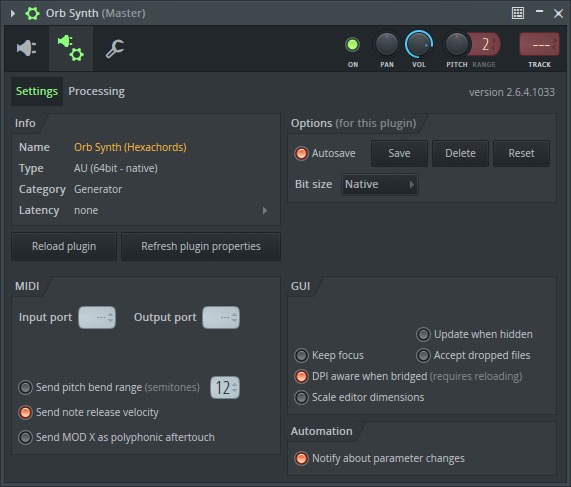Open the plugin editor speaker icon
This screenshot has width=571, height=487.
27,48
